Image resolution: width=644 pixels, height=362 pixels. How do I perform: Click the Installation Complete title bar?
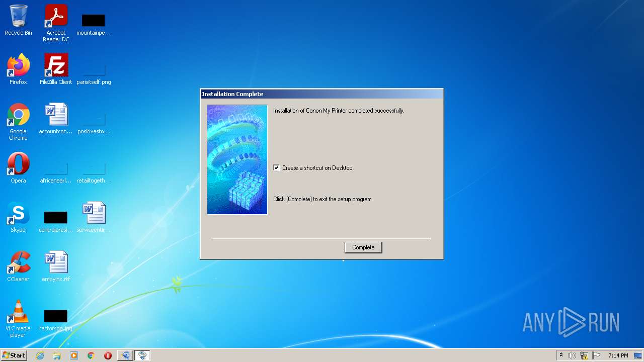[322, 94]
